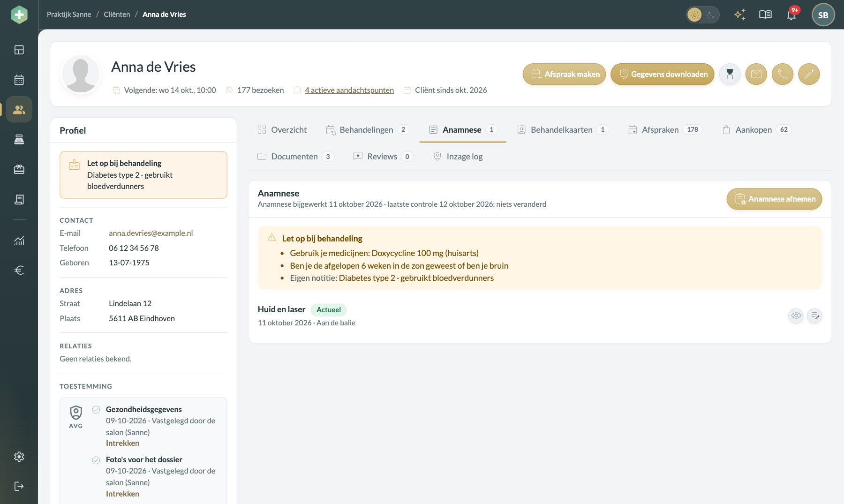This screenshot has width=844, height=504.
Task: Open the euro finance icon in sidebar
Action: click(x=19, y=270)
